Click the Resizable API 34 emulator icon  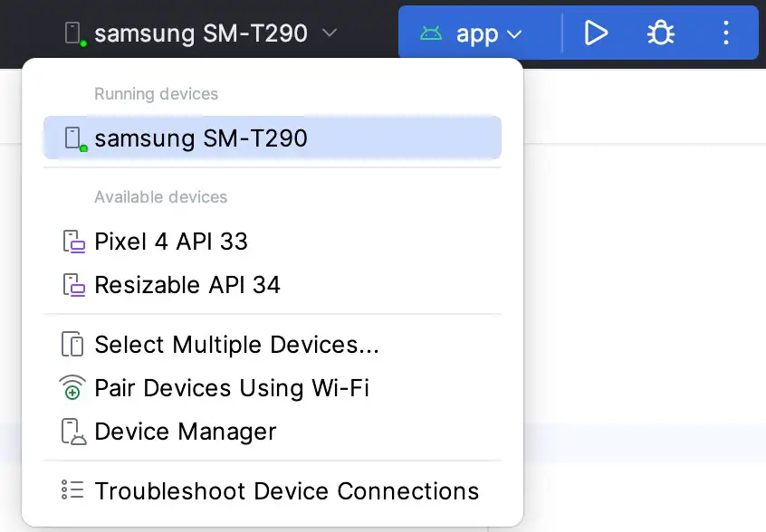[74, 285]
